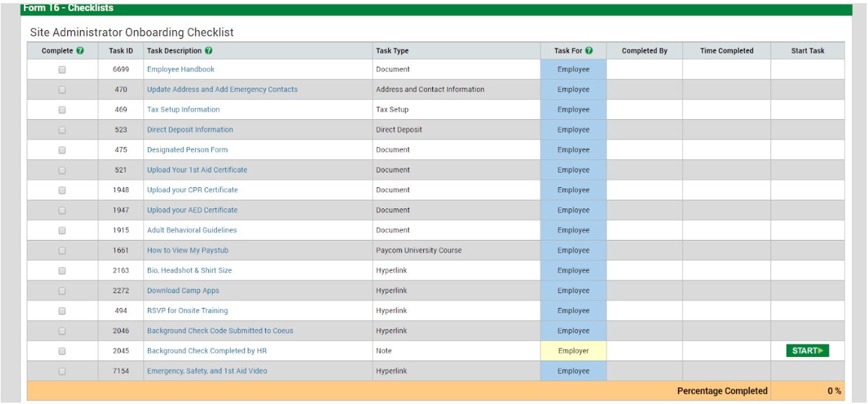Viewport: 868px width, 404px height.
Task: Open Adult Behavioral Guidelines link
Action: tap(192, 230)
